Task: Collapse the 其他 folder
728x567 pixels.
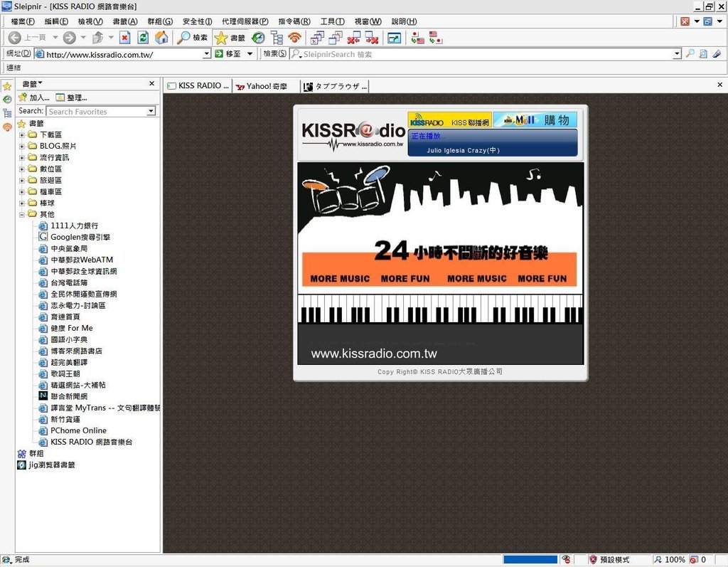Action: click(22, 214)
